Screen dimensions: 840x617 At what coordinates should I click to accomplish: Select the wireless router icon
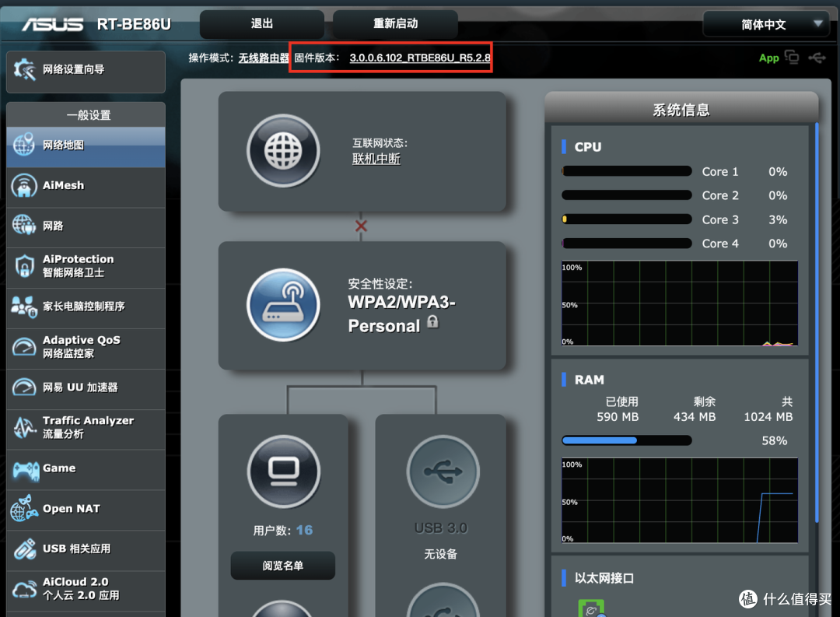[283, 304]
